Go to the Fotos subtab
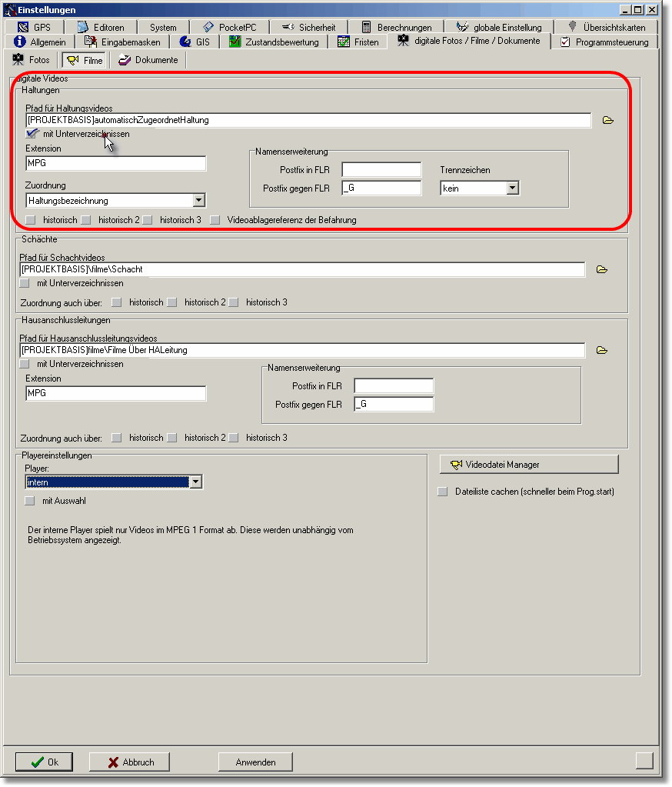The image size is (672, 787). pyautogui.click(x=32, y=60)
